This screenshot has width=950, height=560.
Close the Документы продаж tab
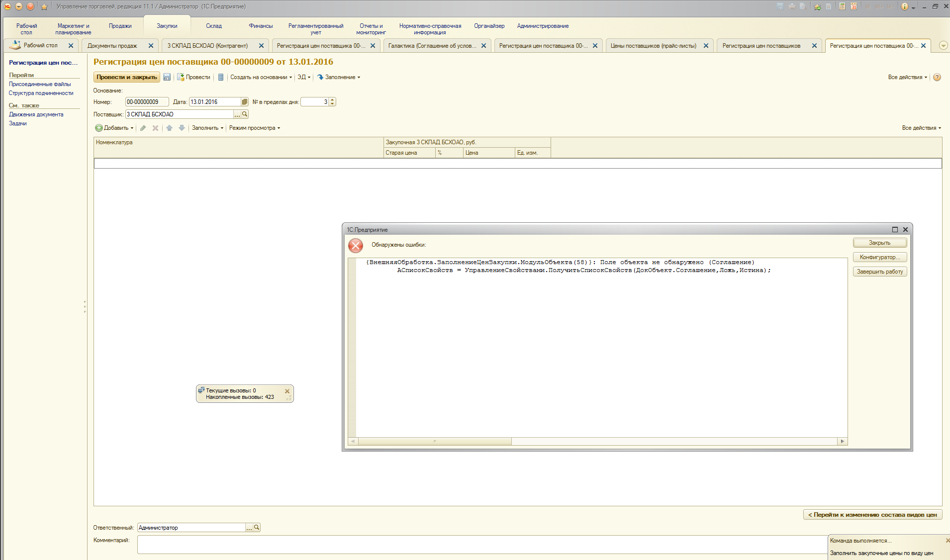click(151, 45)
